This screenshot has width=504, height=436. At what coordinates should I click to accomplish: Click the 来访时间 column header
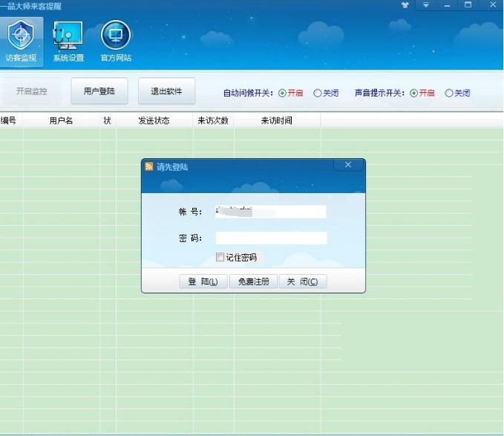click(277, 120)
